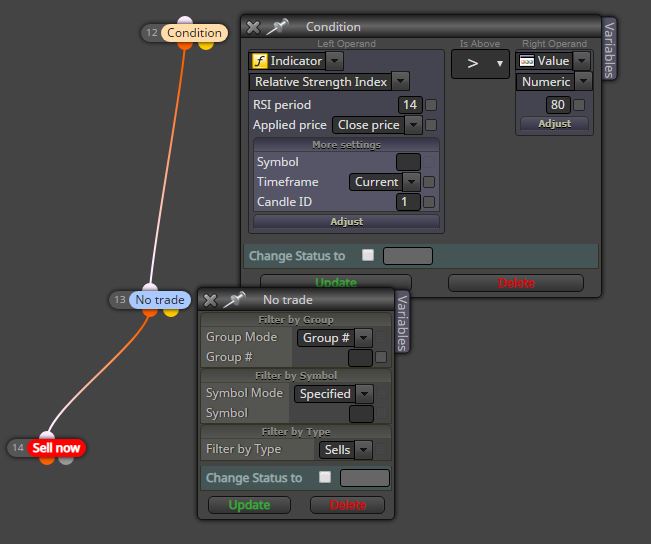
Task: Click Adjust under Left Operand settings
Action: [346, 221]
